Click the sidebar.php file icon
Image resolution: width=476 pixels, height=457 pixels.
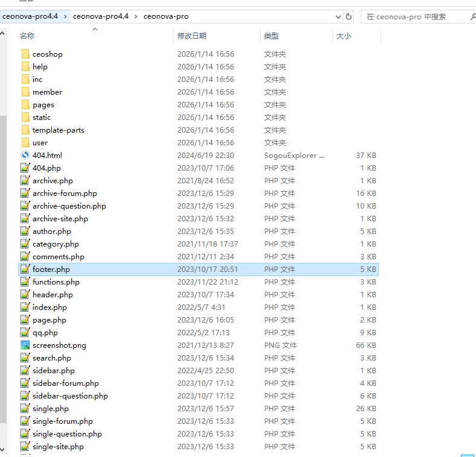coord(25,371)
